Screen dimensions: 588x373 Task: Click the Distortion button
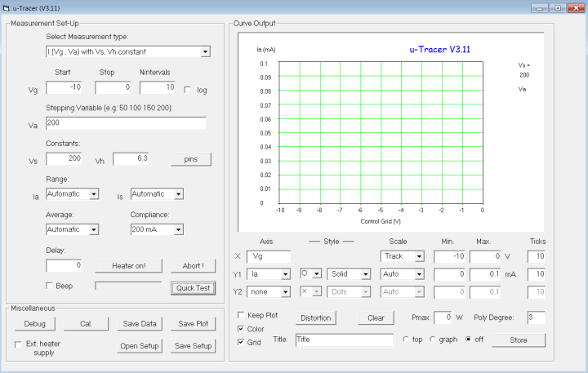point(316,317)
